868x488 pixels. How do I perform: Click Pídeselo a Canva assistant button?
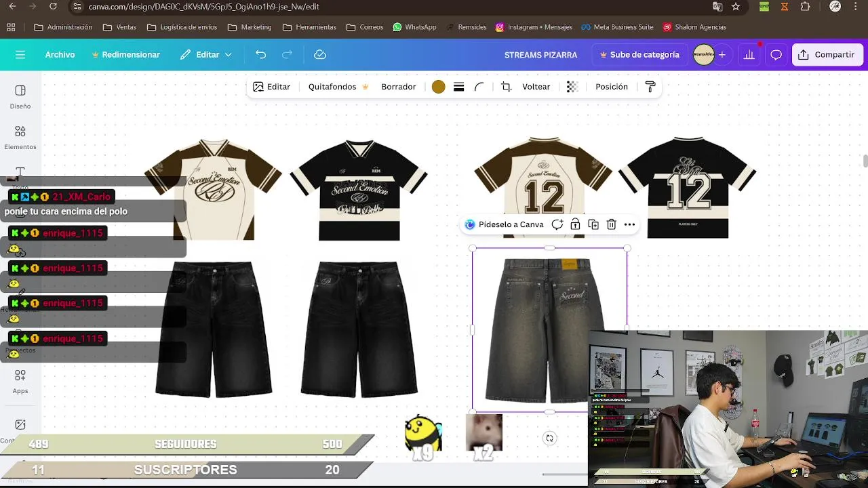(x=504, y=224)
